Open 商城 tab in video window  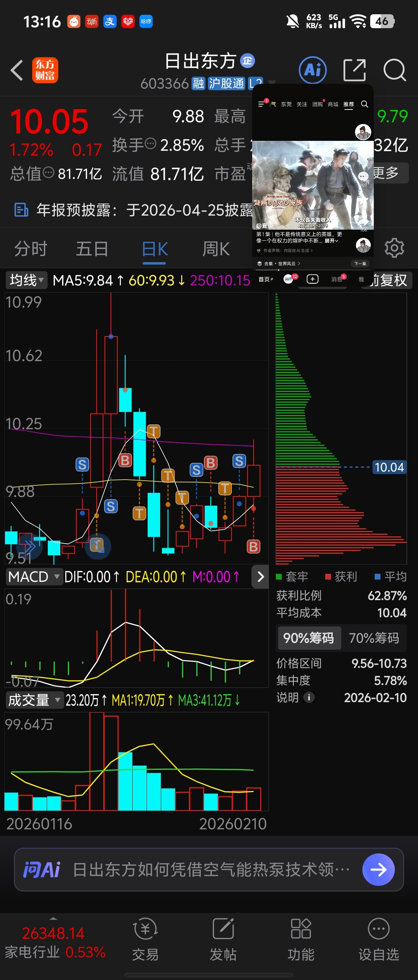click(x=333, y=104)
